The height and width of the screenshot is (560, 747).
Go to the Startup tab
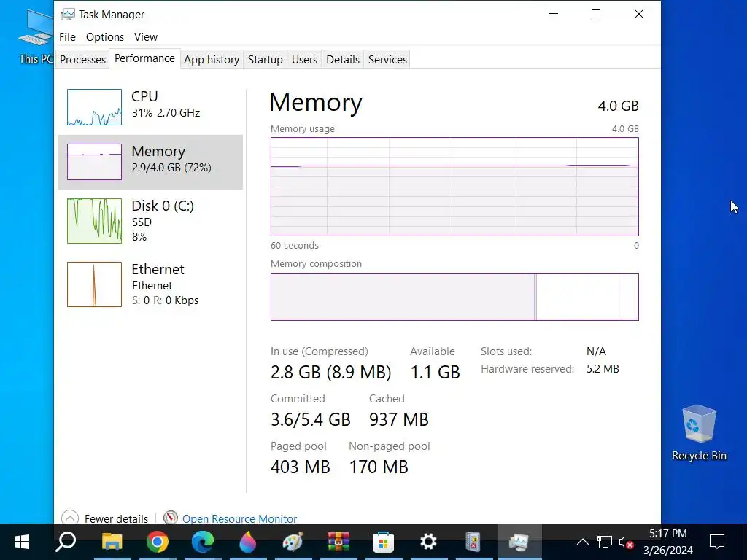pyautogui.click(x=265, y=60)
